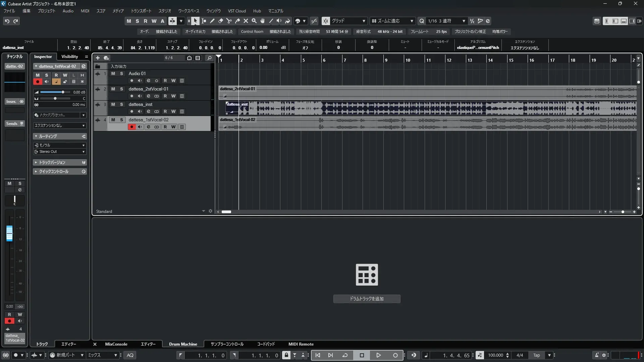Open the トランスポート menu

(x=141, y=11)
